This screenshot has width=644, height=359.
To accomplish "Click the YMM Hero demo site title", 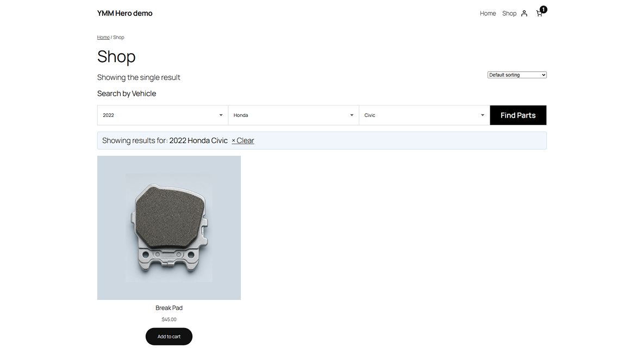I will 124,13.
